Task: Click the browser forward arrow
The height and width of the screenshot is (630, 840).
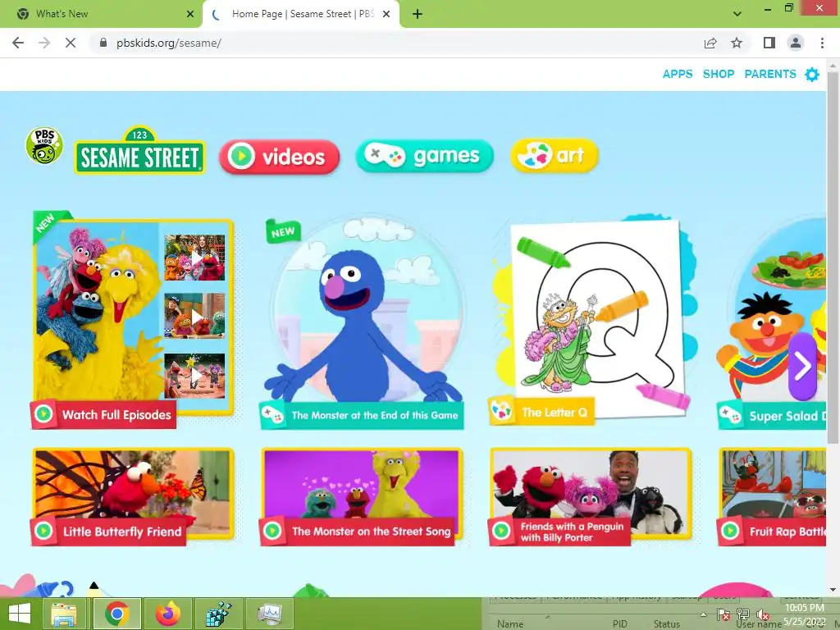Action: 44,43
